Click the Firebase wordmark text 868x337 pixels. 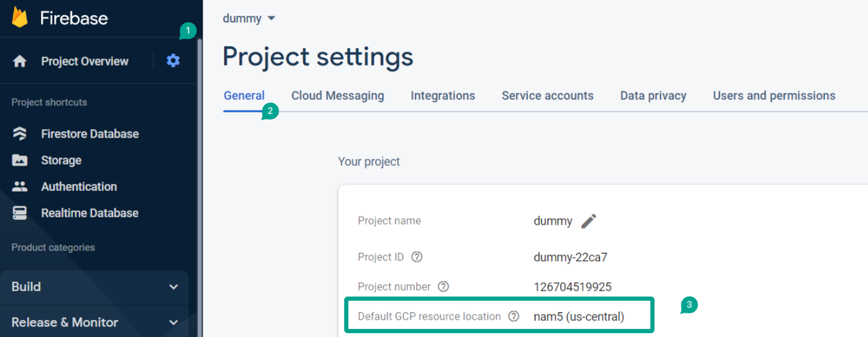pyautogui.click(x=74, y=18)
